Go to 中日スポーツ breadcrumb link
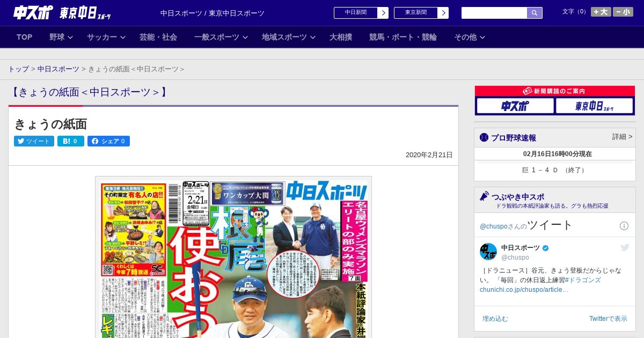The image size is (644, 338). [x=58, y=69]
